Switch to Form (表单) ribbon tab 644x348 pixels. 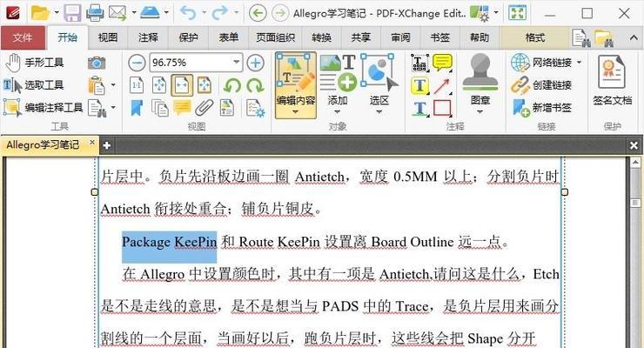[x=229, y=37]
